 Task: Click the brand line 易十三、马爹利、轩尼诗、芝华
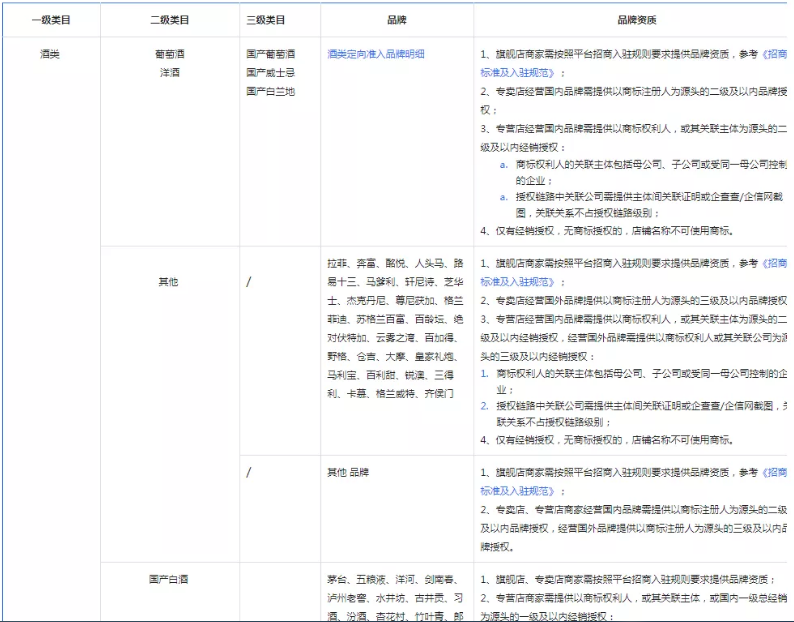pos(395,282)
